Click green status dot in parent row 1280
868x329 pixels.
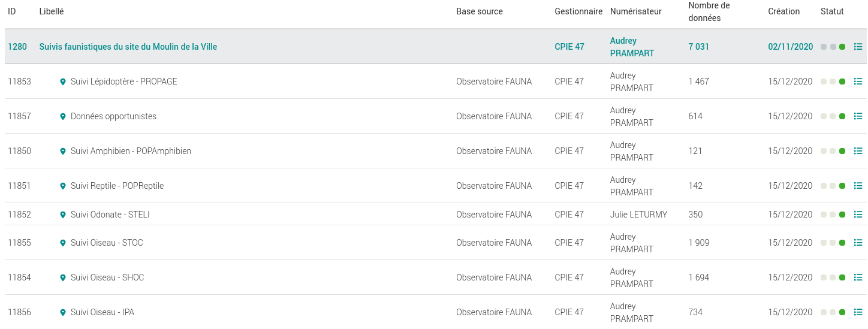pos(842,47)
